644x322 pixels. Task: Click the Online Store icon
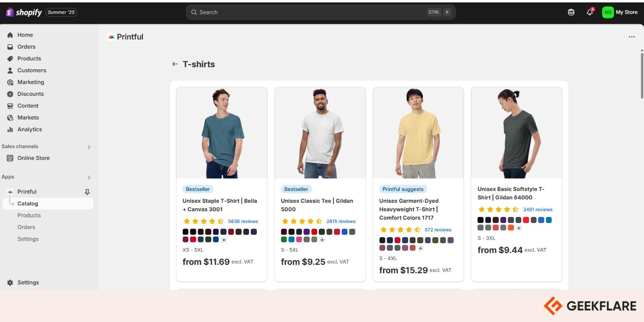[10, 158]
